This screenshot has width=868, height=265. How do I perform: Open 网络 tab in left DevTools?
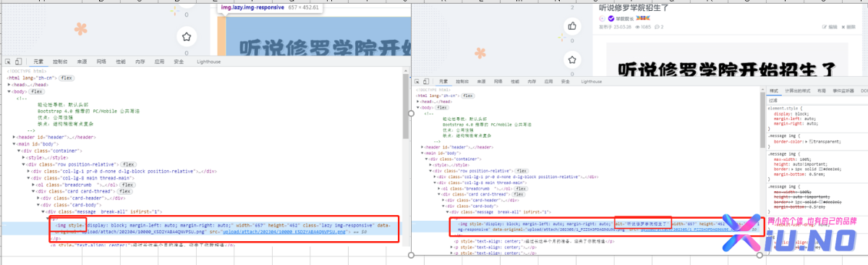tap(101, 62)
